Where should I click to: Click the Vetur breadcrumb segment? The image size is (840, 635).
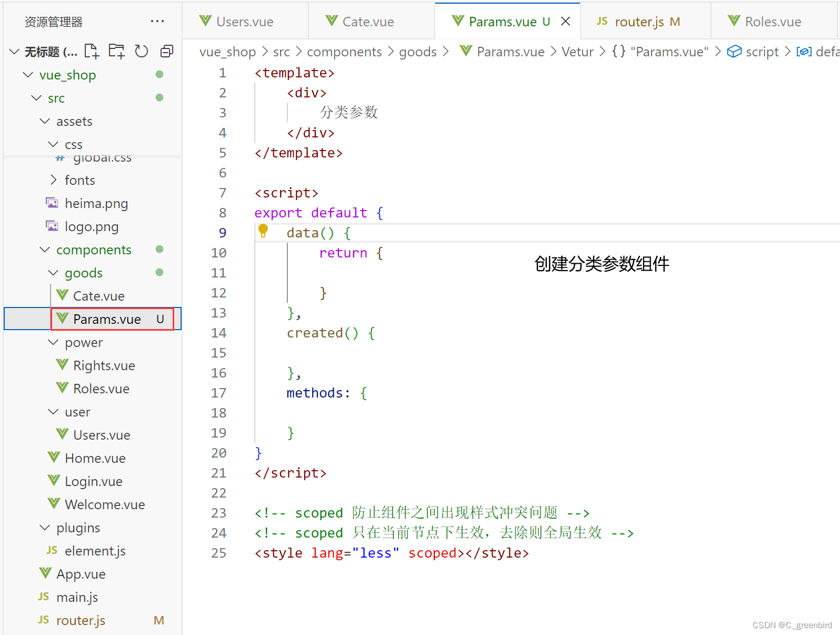click(577, 52)
